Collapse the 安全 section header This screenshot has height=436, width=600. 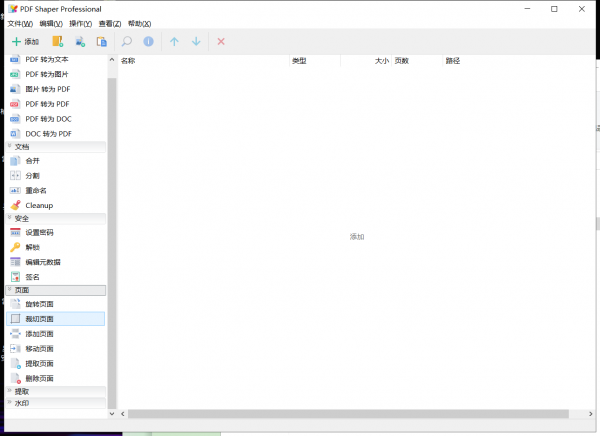coord(56,219)
